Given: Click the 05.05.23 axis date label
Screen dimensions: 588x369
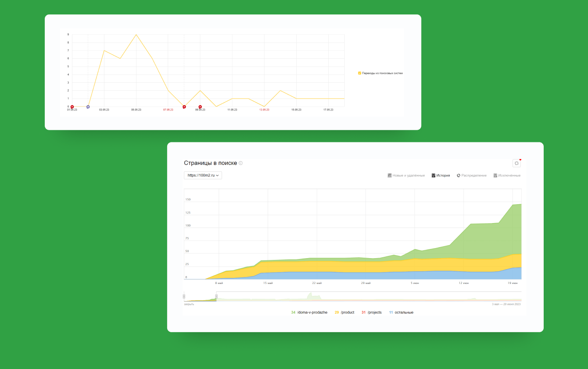Looking at the screenshot, I should click(136, 110).
